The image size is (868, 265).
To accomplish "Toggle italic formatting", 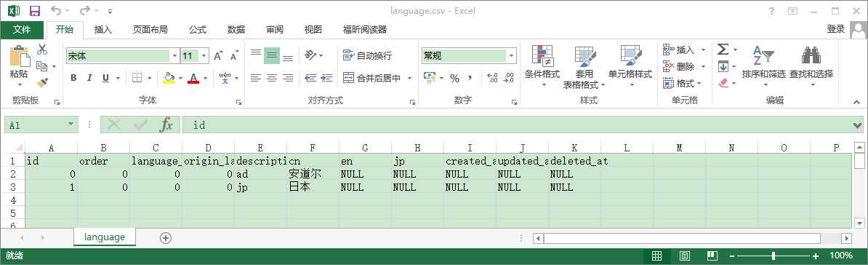I will (89, 78).
